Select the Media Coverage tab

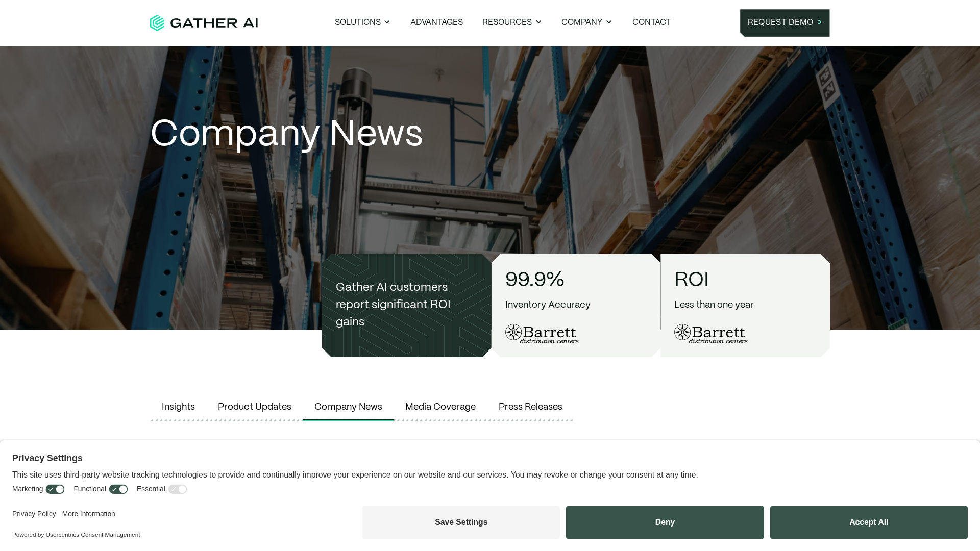(440, 407)
